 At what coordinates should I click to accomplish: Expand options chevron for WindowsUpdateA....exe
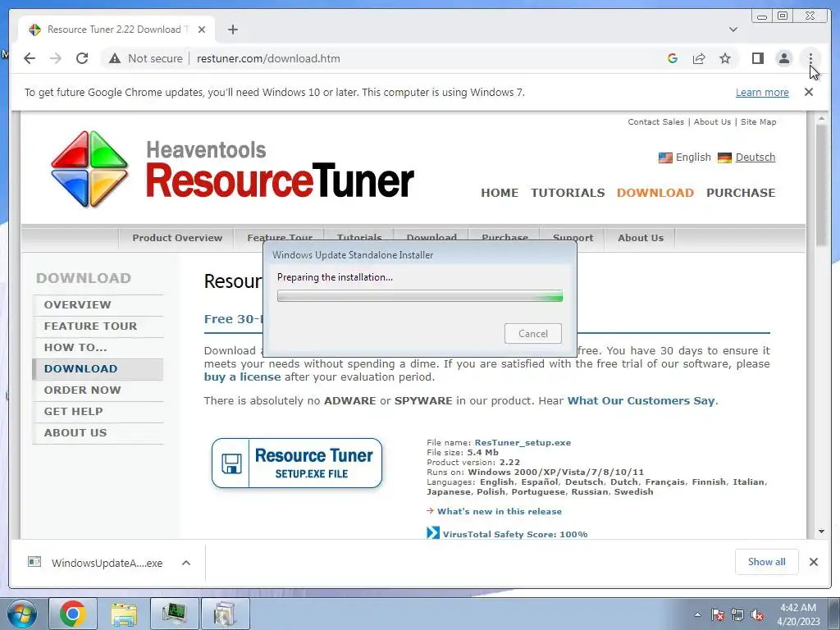(186, 563)
